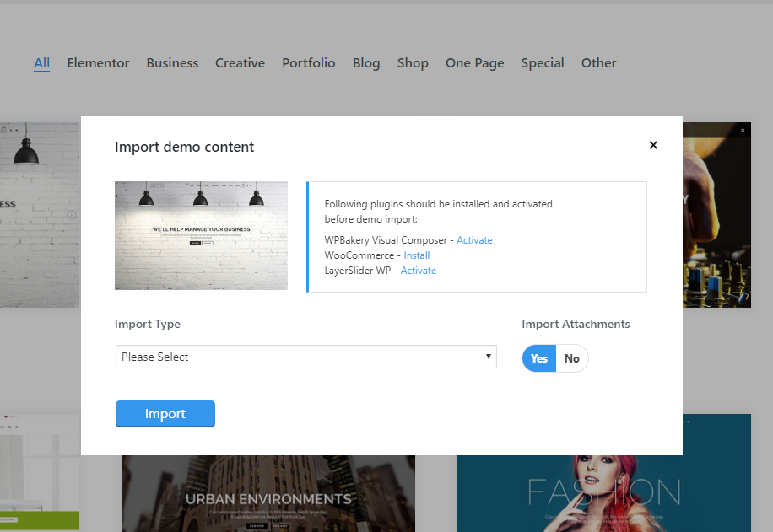Open the Import Type dropdown
Image resolution: width=773 pixels, height=532 pixels.
point(305,357)
